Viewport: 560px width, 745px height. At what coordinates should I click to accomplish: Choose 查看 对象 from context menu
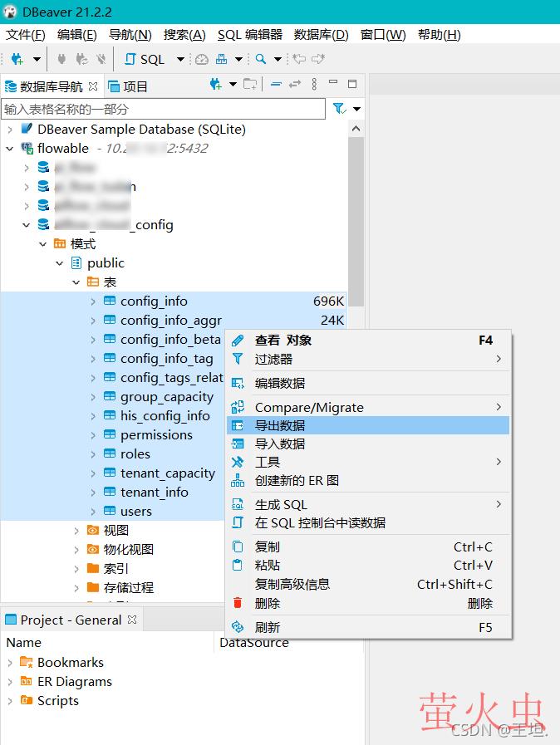pyautogui.click(x=368, y=341)
